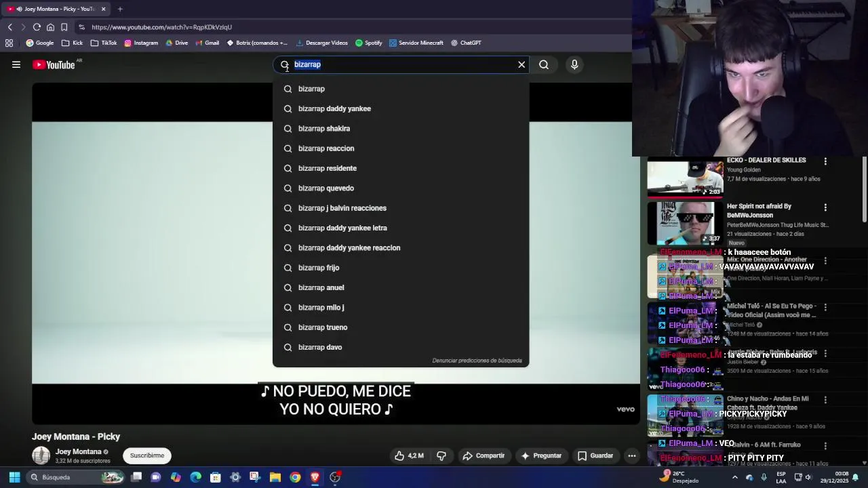Open the YouTube hamburger guide menu
Viewport: 868px width, 488px height.
[x=16, y=65]
